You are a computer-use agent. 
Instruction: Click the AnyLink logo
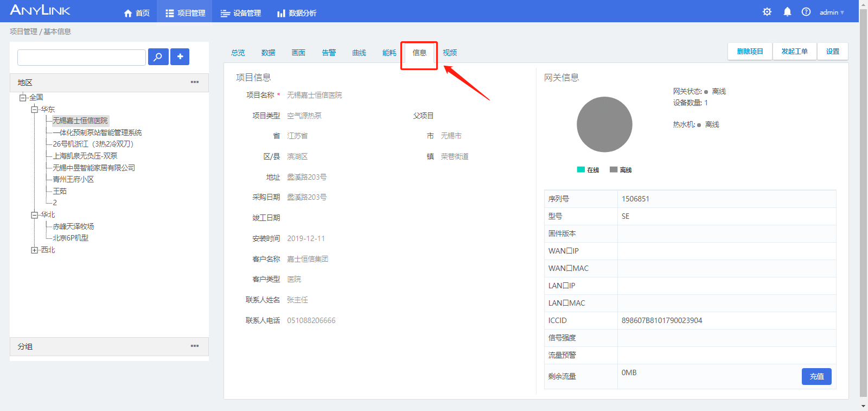(x=40, y=10)
